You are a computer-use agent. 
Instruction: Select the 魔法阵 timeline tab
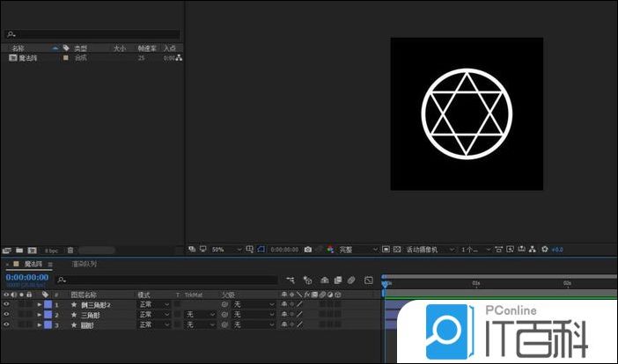33,264
